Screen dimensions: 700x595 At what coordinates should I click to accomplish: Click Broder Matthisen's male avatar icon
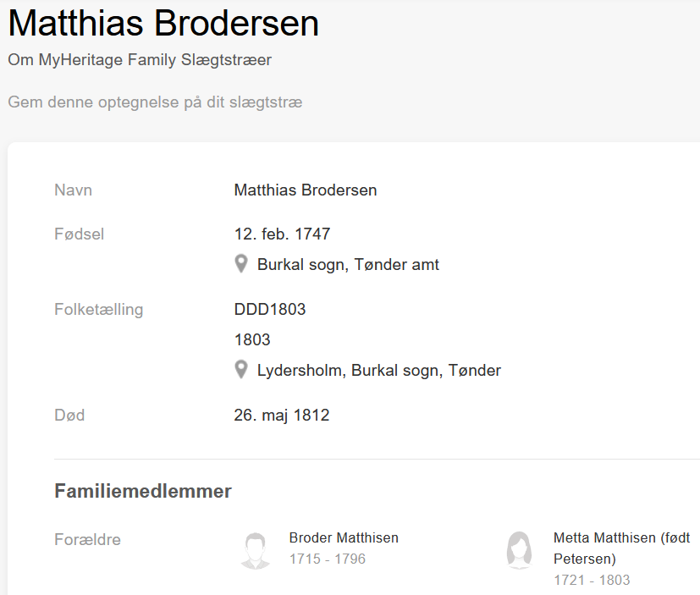point(255,550)
